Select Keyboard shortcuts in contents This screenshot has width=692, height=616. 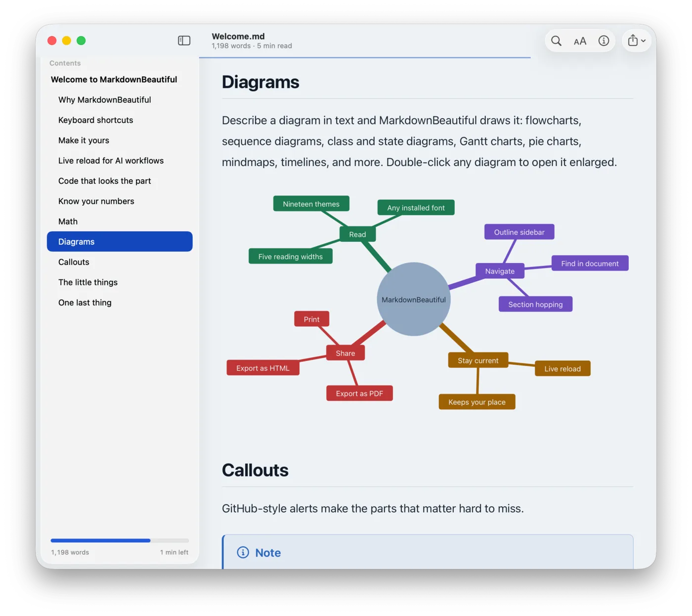pyautogui.click(x=96, y=120)
